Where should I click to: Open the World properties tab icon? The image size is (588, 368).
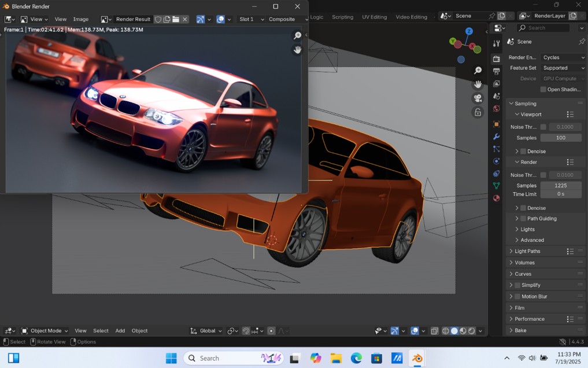(496, 109)
